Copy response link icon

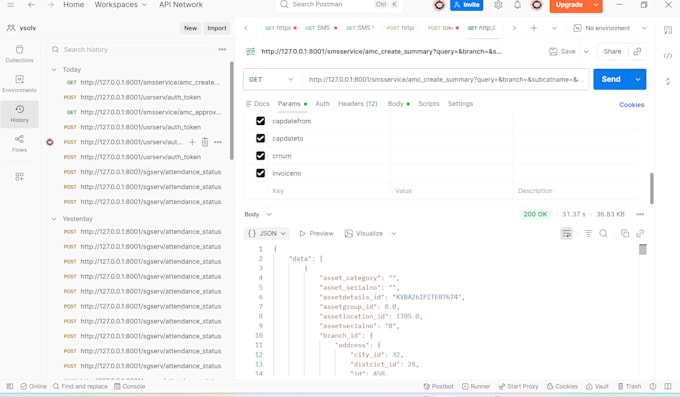(640, 233)
